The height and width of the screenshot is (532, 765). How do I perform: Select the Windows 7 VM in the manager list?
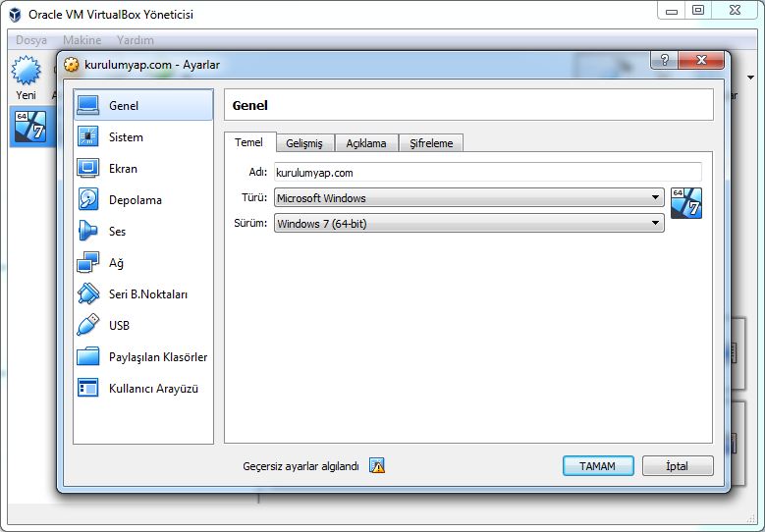click(30, 127)
